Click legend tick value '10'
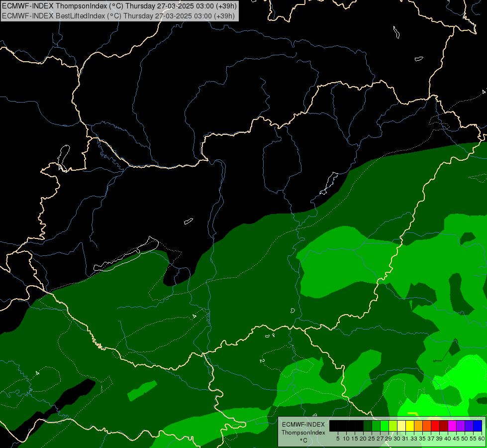487x448 pixels. click(x=346, y=439)
